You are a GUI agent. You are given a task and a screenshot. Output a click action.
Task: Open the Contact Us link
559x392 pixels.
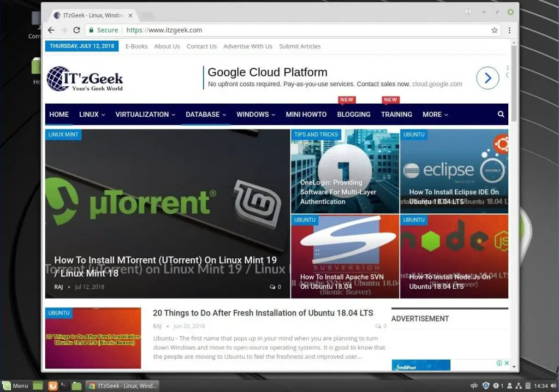pyautogui.click(x=201, y=46)
